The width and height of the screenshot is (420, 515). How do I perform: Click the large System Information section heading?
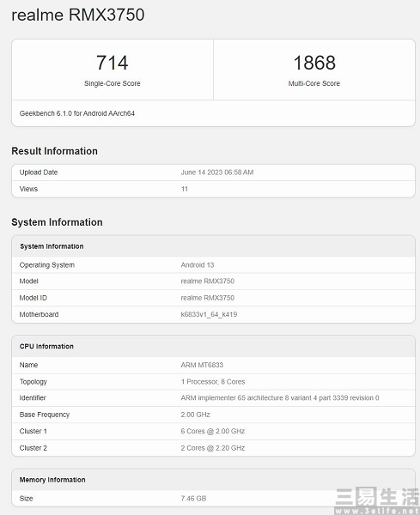click(x=57, y=222)
